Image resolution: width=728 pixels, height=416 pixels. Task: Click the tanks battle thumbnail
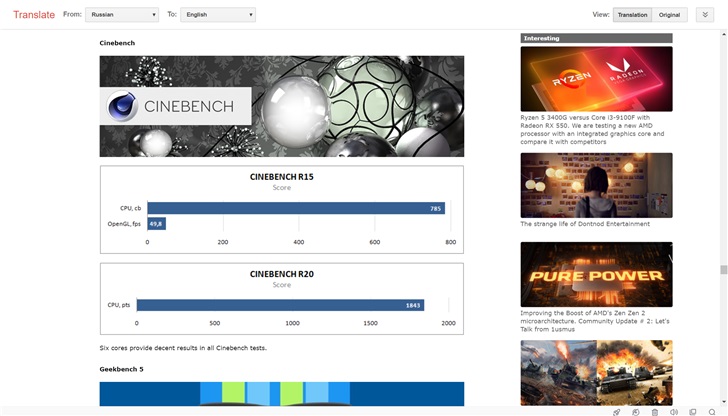click(x=596, y=373)
